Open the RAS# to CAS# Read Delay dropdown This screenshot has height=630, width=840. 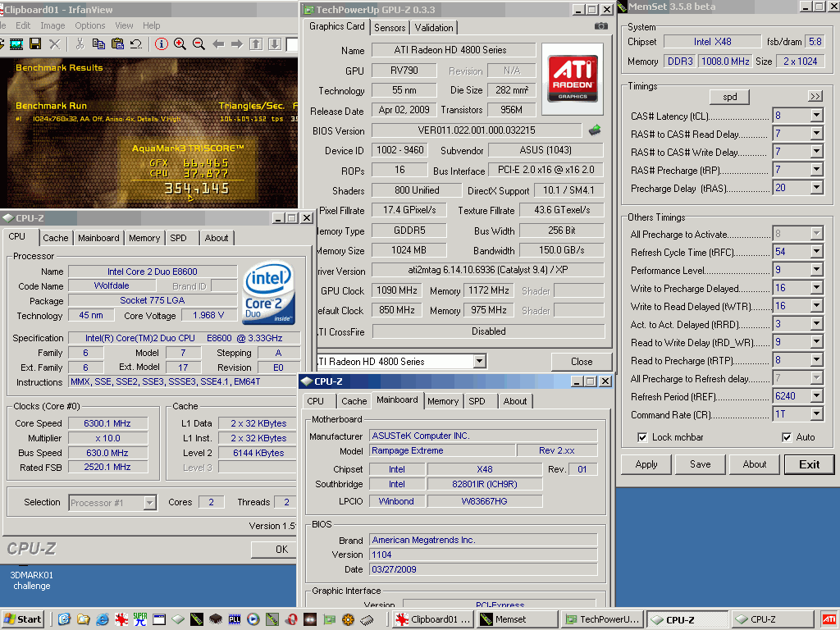click(x=816, y=134)
